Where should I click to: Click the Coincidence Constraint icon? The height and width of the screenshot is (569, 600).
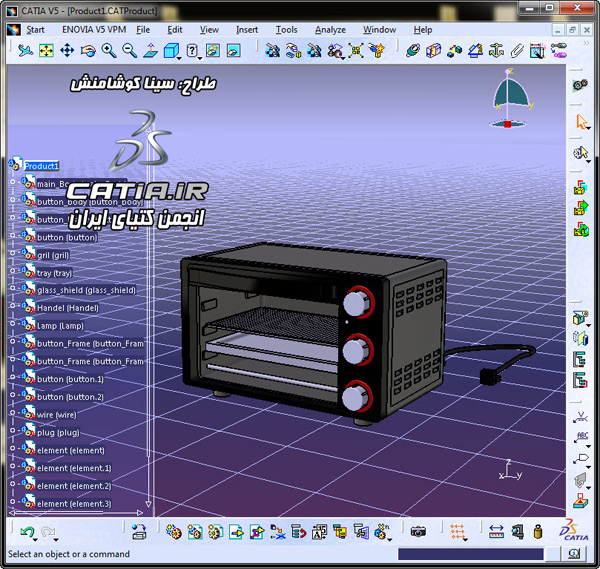(413, 51)
